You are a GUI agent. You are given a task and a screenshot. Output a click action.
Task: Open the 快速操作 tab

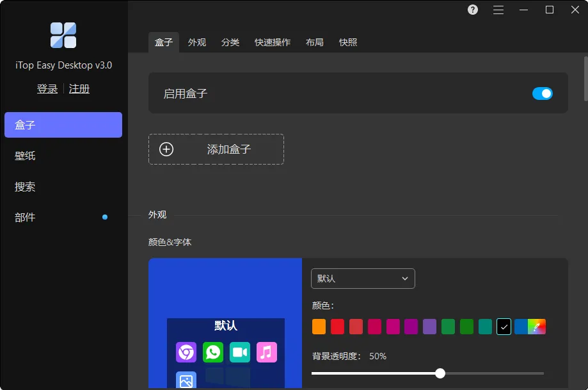pyautogui.click(x=273, y=42)
